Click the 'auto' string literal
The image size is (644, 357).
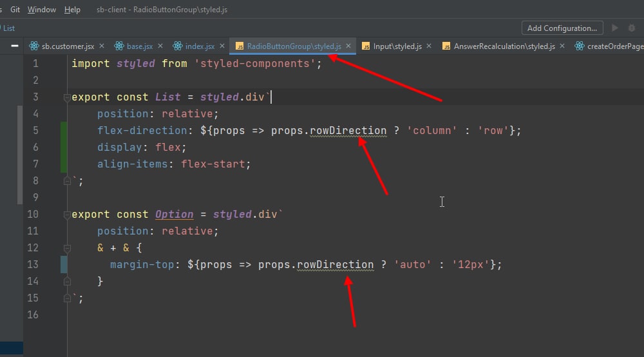click(412, 265)
